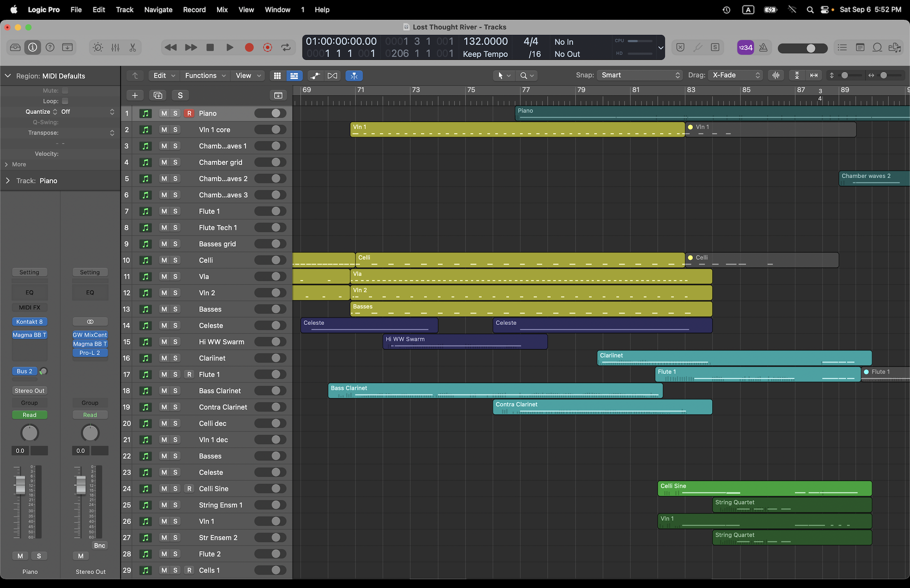Click the Read automation button on Piano strip
Viewport: 910px width, 588px height.
pyautogui.click(x=29, y=415)
